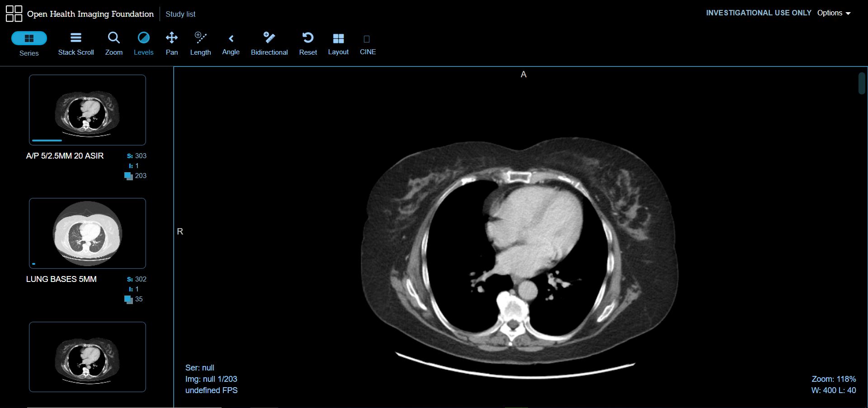Open the A/P 5/2.5MM 20 ASIR thumbnail
Viewport: 868px width, 408px height.
(87, 110)
